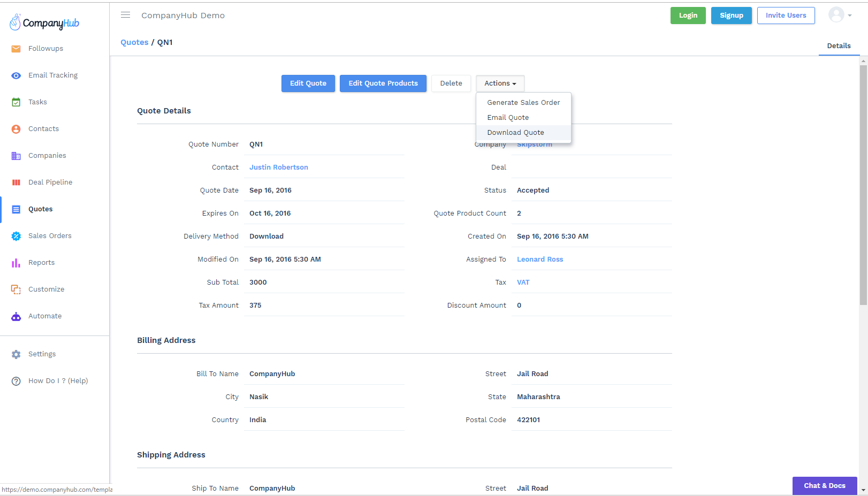The image size is (868, 496).
Task: Open the Companies section
Action: click(x=47, y=156)
